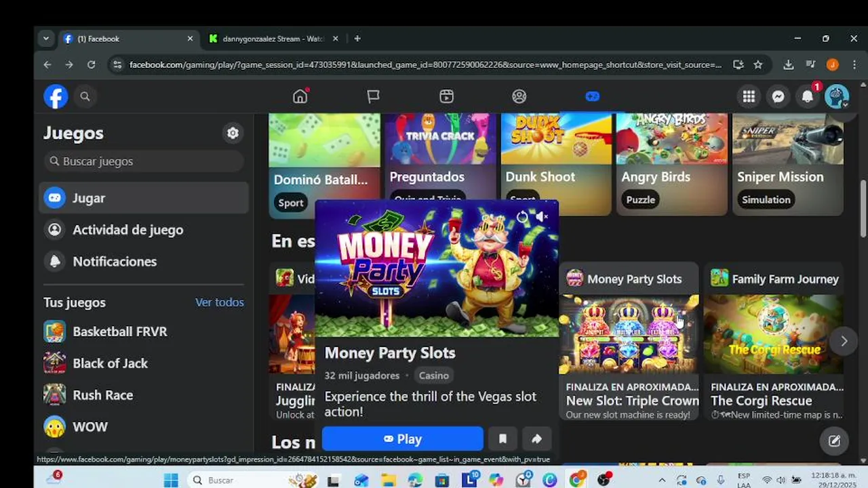Click the vertical page scrollbar
This screenshot has height=488, width=868.
tap(863, 209)
